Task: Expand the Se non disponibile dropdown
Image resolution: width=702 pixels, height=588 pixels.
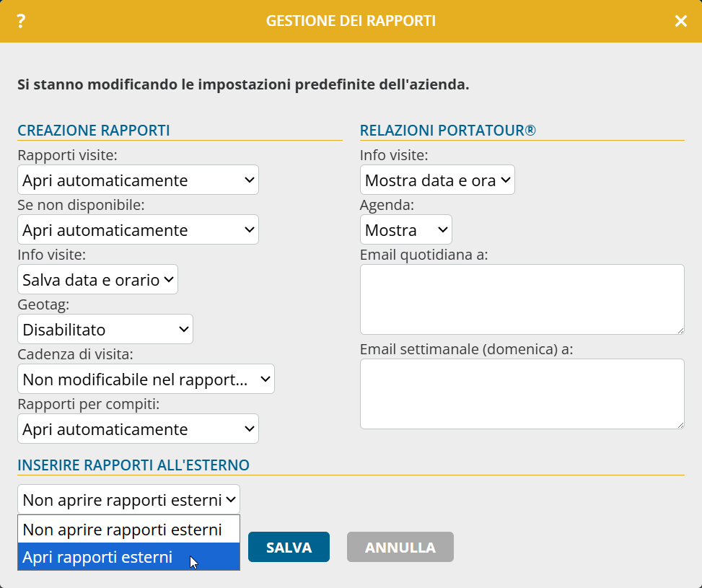Action: [x=138, y=230]
